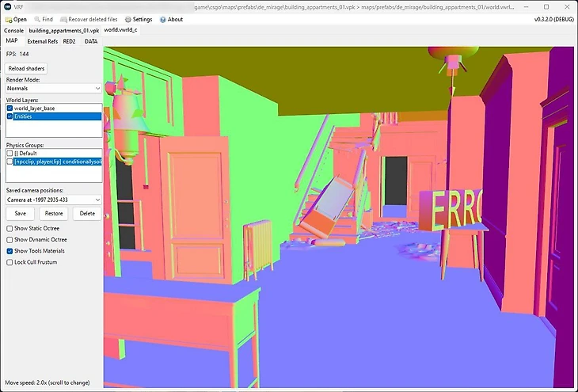Click the About info icon
The image size is (578, 392).
(x=163, y=19)
